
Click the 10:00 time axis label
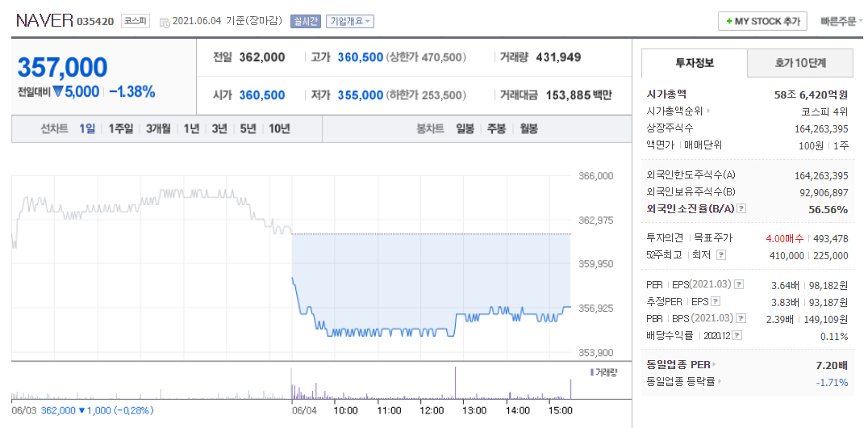tap(346, 410)
